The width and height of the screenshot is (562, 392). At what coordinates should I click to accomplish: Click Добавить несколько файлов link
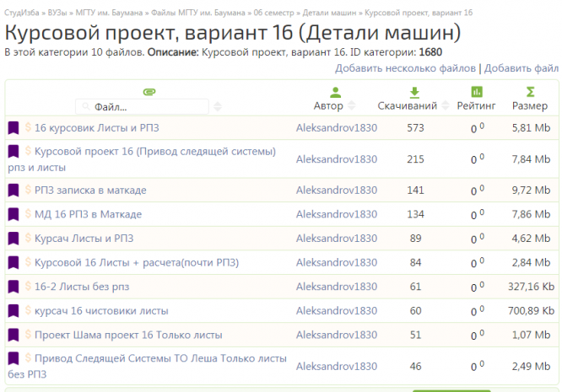(x=405, y=68)
